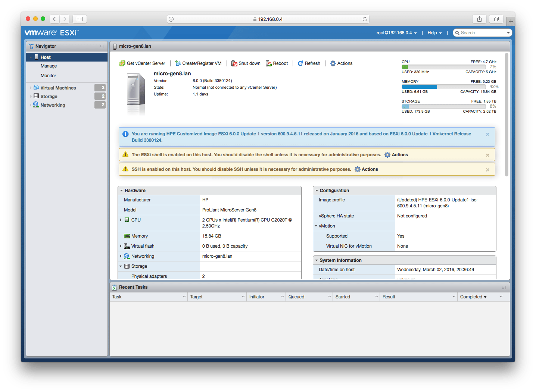Open the Search field dropdown arrow
Image resolution: width=536 pixels, height=392 pixels.
(508, 33)
